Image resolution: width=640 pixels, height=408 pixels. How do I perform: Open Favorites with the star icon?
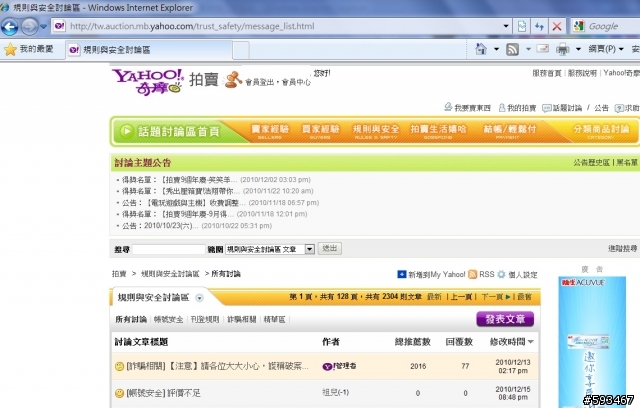click(x=10, y=49)
